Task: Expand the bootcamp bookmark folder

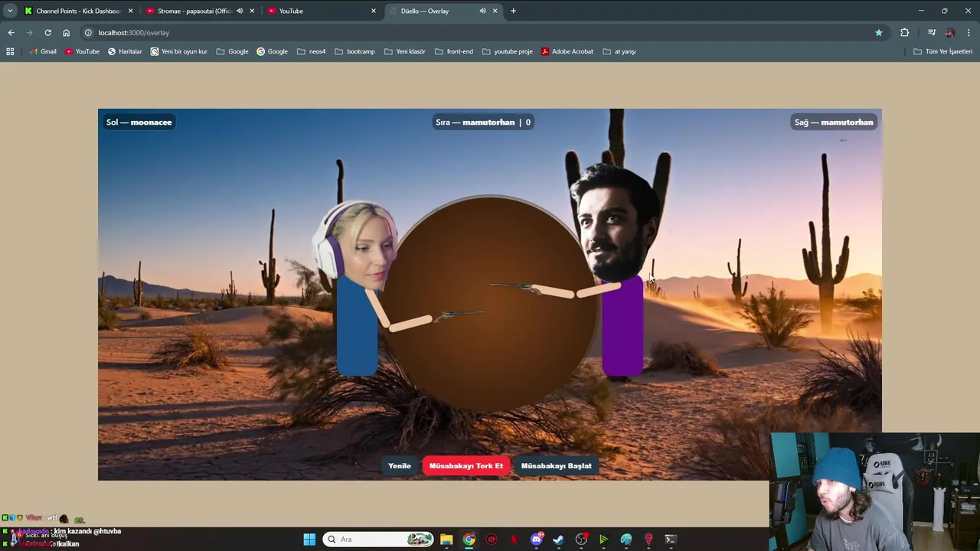Action: coord(354,51)
